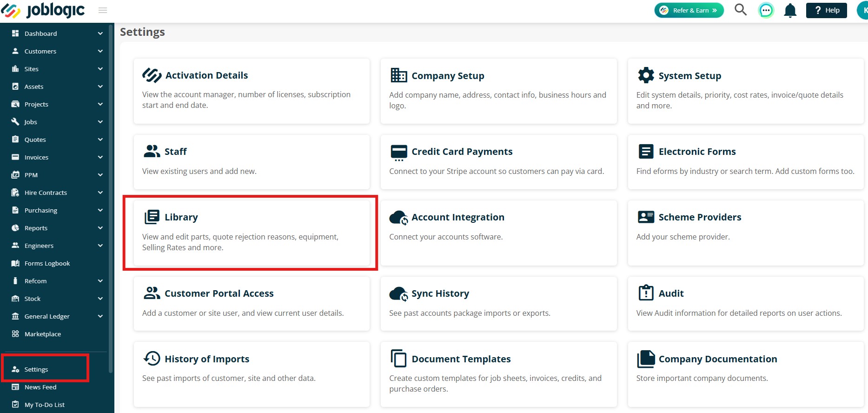Click the Scheme Providers card icon
Image resolution: width=868 pixels, height=413 pixels.
pyautogui.click(x=646, y=217)
